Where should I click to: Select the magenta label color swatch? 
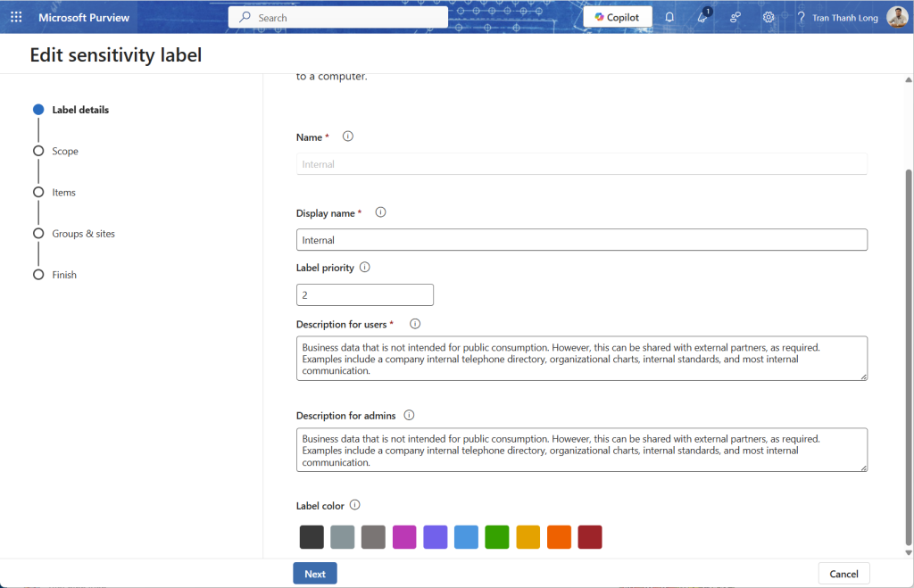[x=404, y=537]
